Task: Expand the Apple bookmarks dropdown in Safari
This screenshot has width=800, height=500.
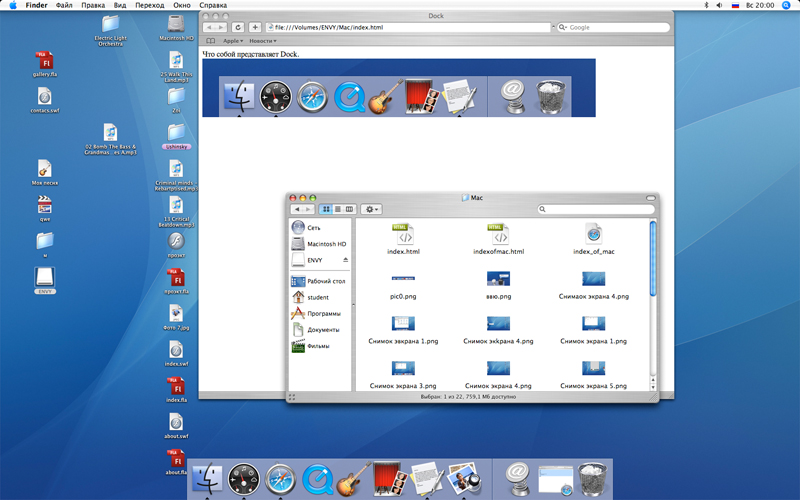Action: point(233,41)
